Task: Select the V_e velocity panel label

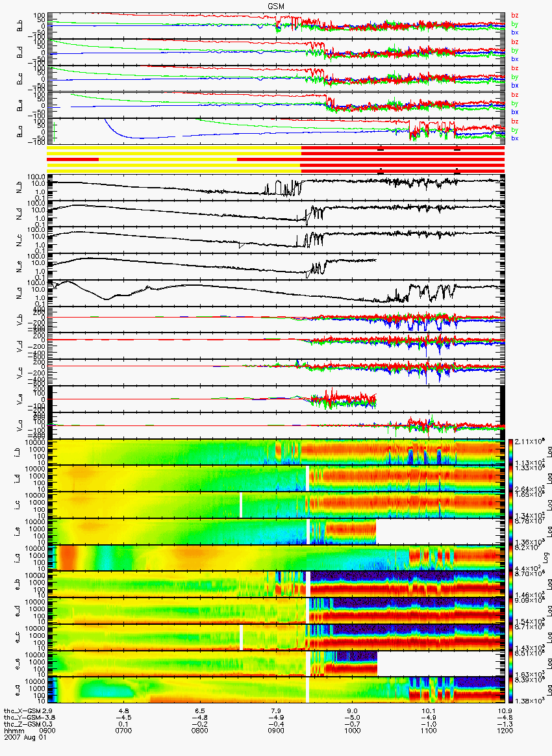Action: (x=19, y=398)
